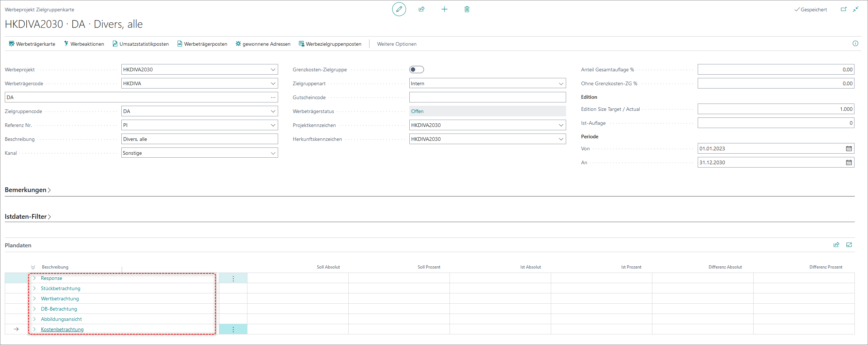Click three-dot menu in Kostenbetrachtung row

click(233, 330)
